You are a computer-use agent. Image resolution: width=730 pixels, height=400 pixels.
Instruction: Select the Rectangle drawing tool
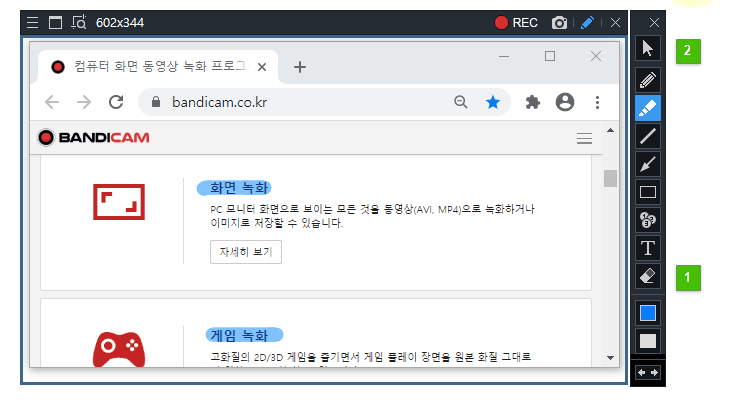648,192
